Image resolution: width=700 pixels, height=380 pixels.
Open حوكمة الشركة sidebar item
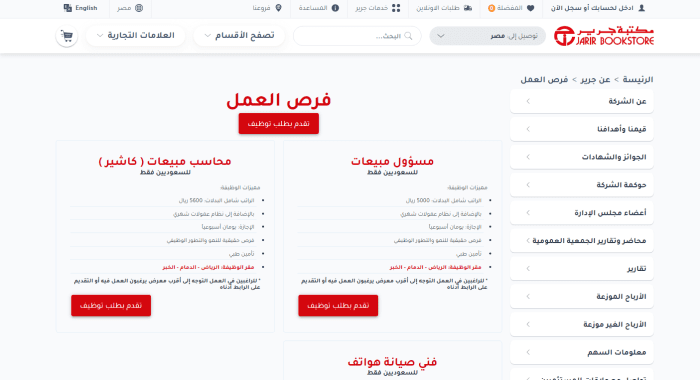[x=582, y=185]
